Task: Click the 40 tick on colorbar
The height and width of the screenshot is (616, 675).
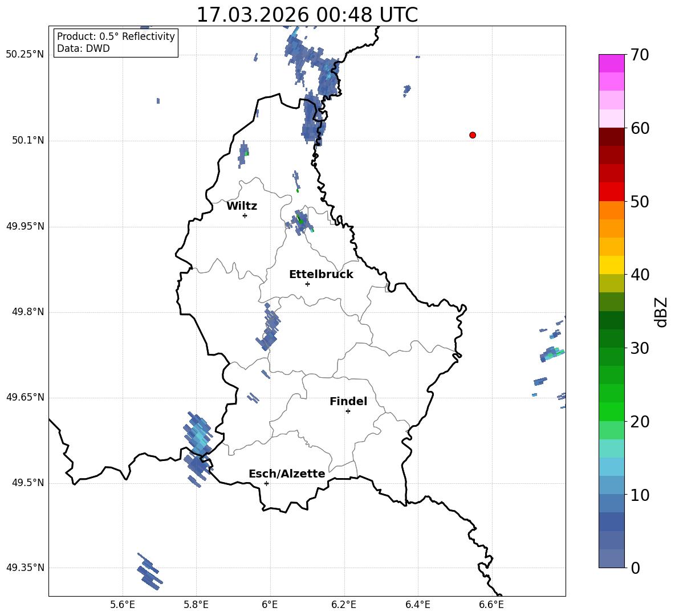Action: [x=640, y=275]
